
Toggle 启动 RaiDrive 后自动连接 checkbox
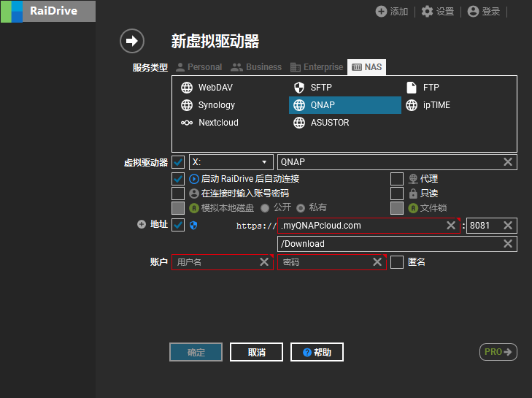[178, 179]
